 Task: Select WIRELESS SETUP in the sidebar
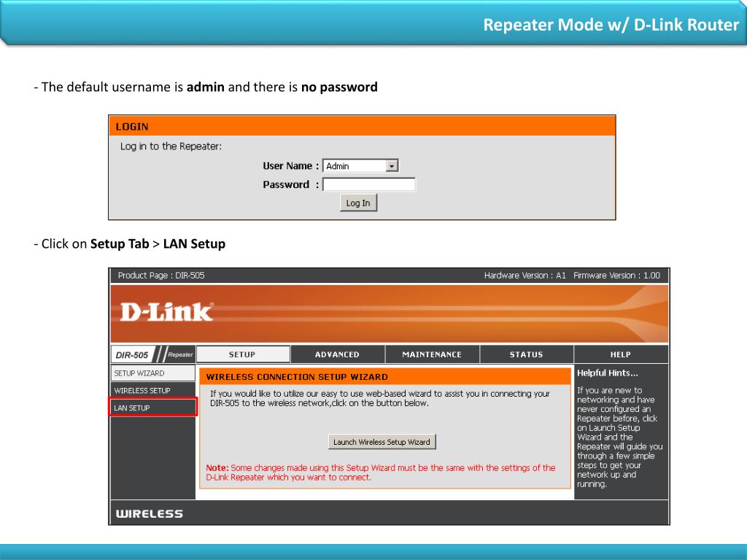[x=153, y=391]
